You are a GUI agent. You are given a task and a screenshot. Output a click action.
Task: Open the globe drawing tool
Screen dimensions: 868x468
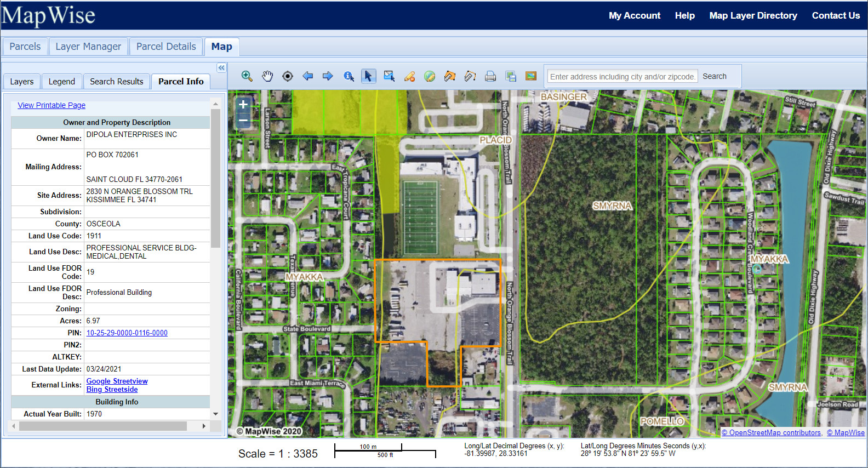point(430,76)
